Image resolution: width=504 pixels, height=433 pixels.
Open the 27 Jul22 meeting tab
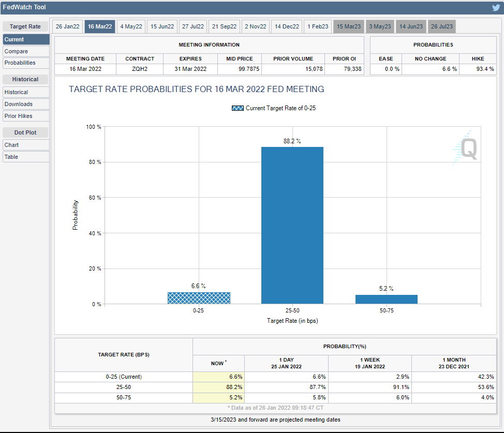(x=193, y=26)
